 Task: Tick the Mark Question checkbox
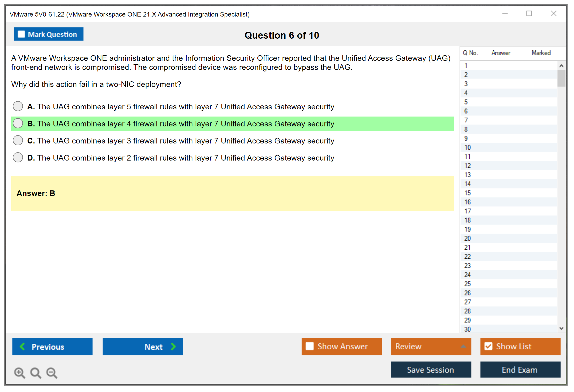click(21, 34)
